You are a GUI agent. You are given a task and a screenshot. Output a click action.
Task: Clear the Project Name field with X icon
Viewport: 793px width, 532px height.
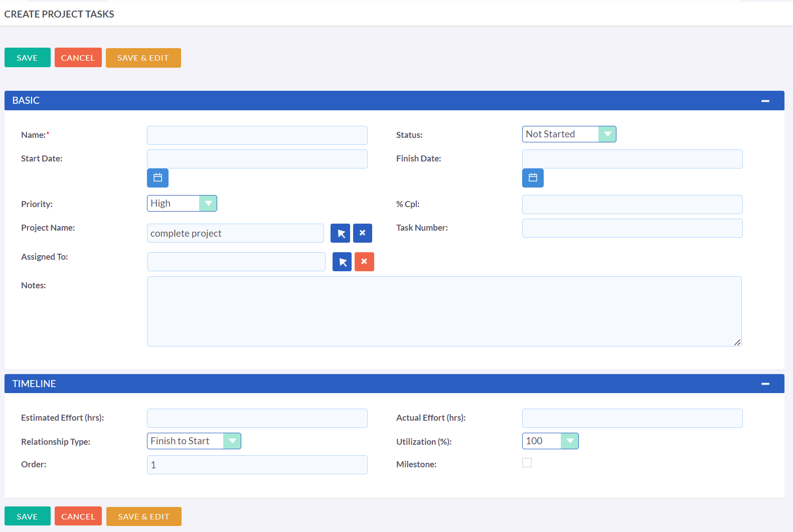click(363, 233)
